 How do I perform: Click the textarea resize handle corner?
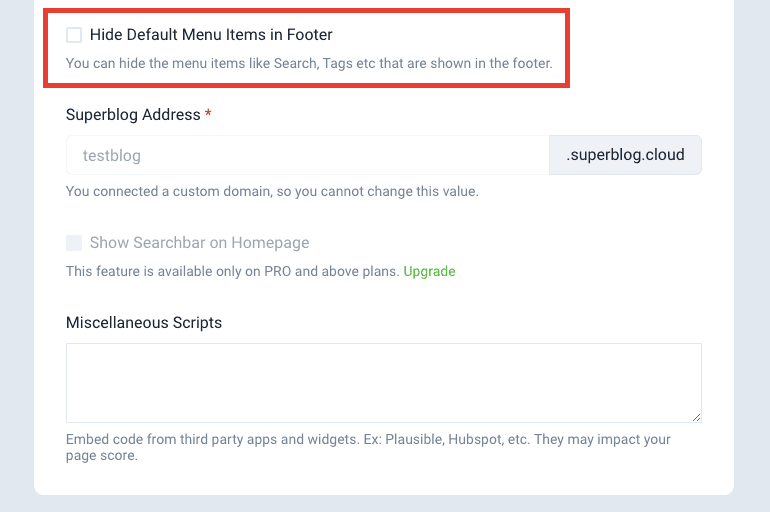coord(696,416)
